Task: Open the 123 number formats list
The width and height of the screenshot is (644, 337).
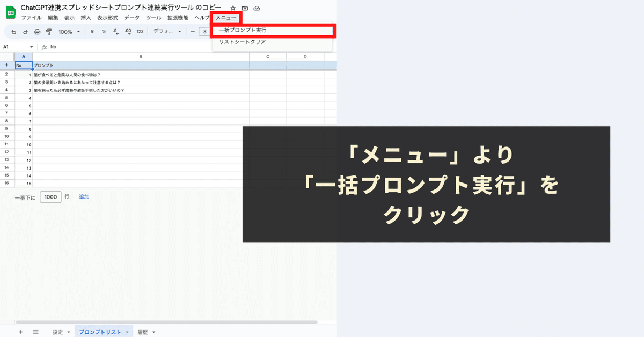Action: [140, 32]
